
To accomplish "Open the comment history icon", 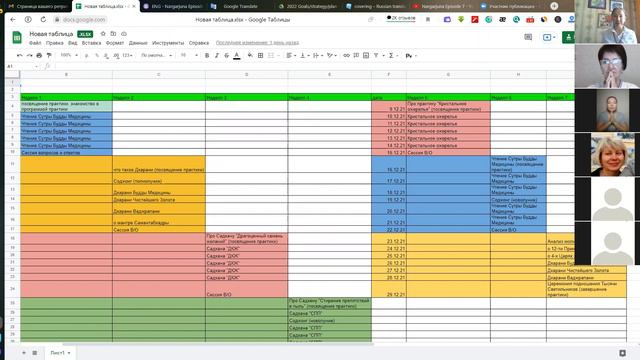I will (x=528, y=37).
